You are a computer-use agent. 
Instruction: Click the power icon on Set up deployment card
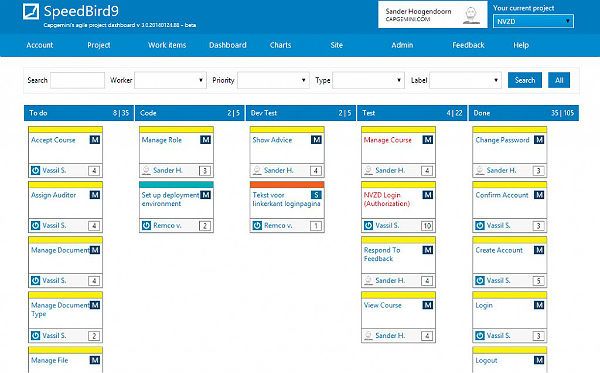[146, 225]
